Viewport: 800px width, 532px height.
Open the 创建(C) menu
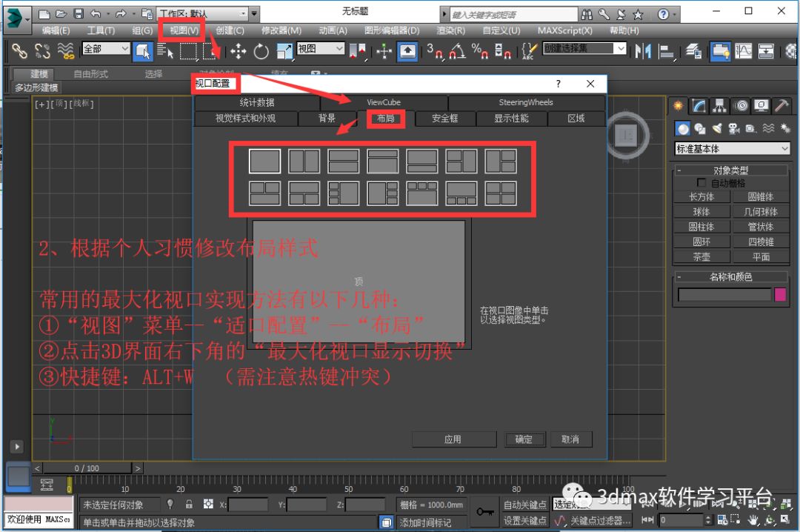point(230,30)
